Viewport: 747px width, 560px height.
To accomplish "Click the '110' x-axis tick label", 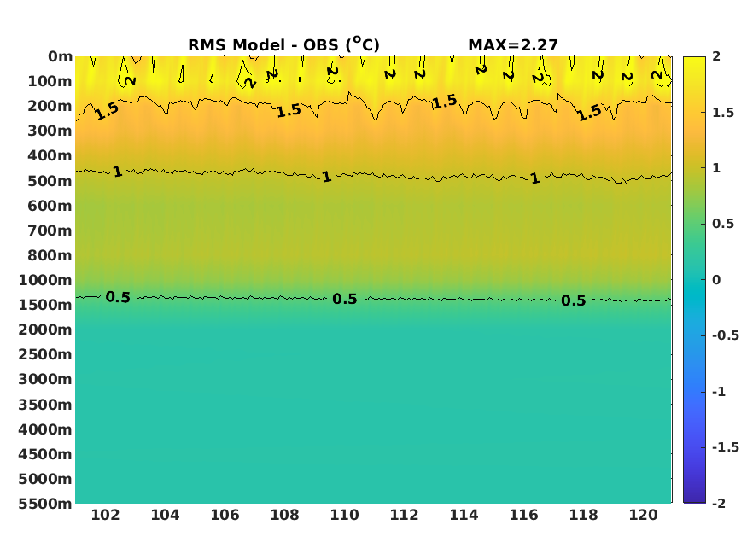I will click(x=344, y=516).
